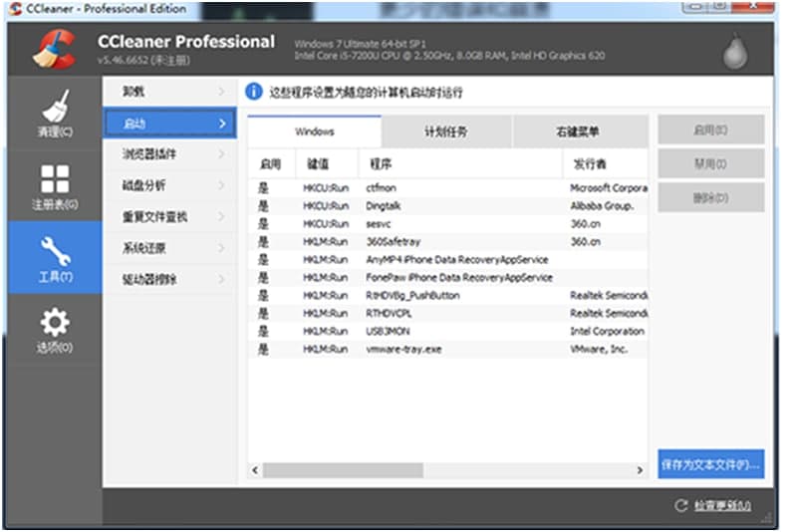This screenshot has height=532, width=795.
Task: Click Realtek publisher in the RtHDVBg_PushButton row
Action: click(x=609, y=295)
